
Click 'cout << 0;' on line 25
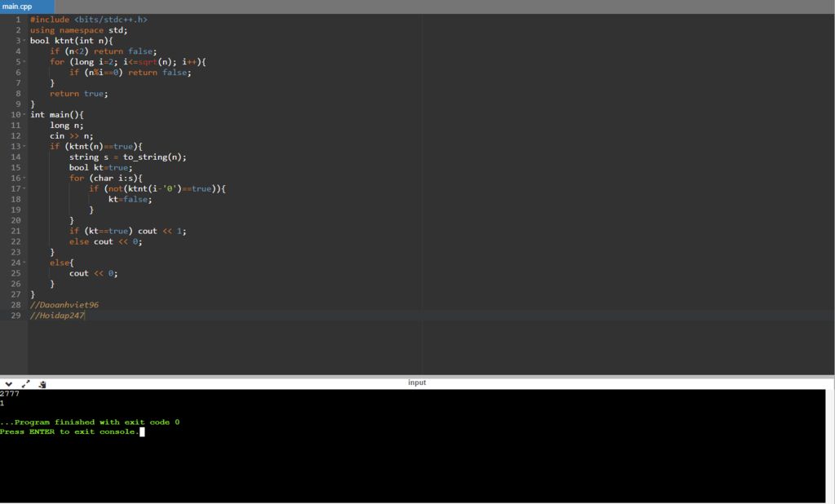click(x=93, y=273)
